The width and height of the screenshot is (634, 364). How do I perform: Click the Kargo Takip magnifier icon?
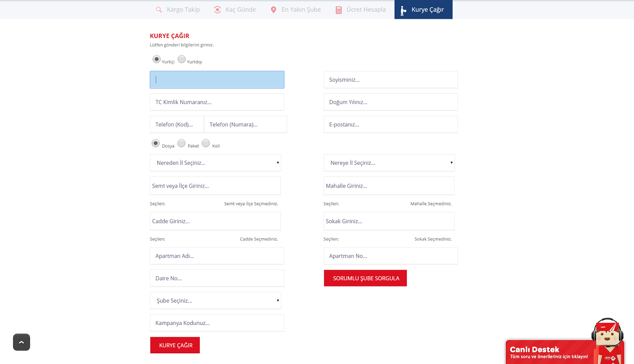click(x=159, y=10)
